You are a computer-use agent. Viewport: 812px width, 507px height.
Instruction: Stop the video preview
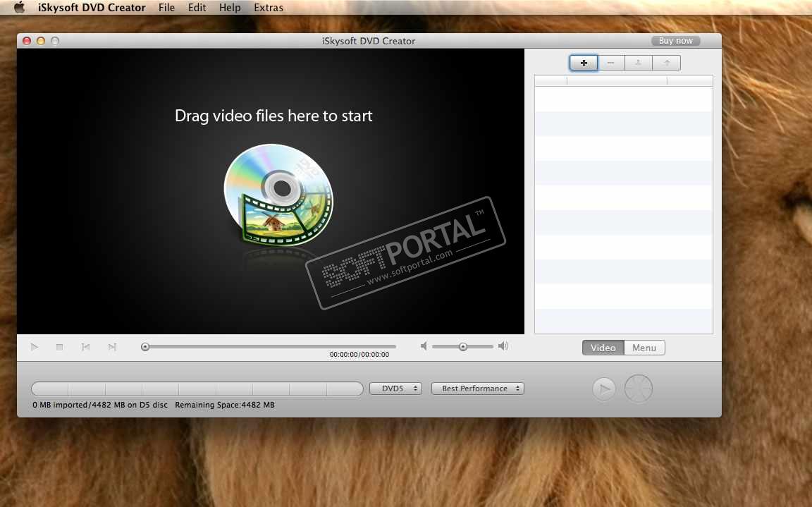(59, 346)
